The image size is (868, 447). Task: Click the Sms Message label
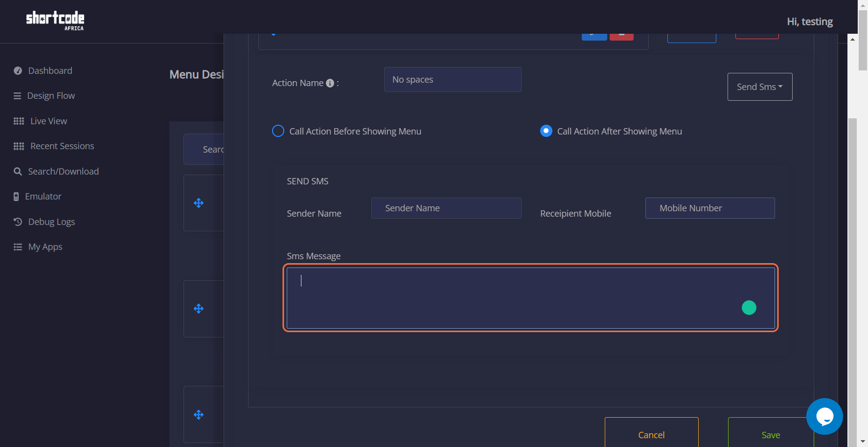[314, 256]
